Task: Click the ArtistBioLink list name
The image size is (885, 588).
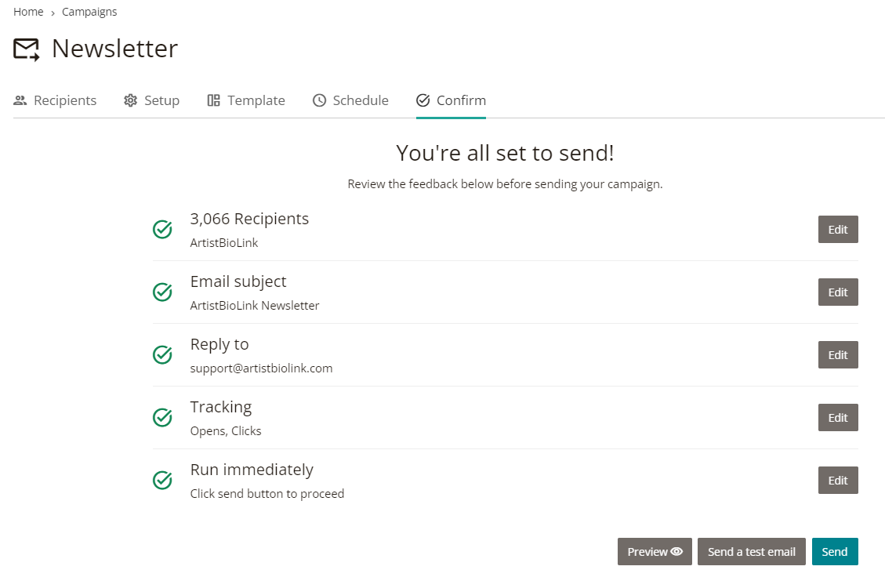Action: [224, 243]
